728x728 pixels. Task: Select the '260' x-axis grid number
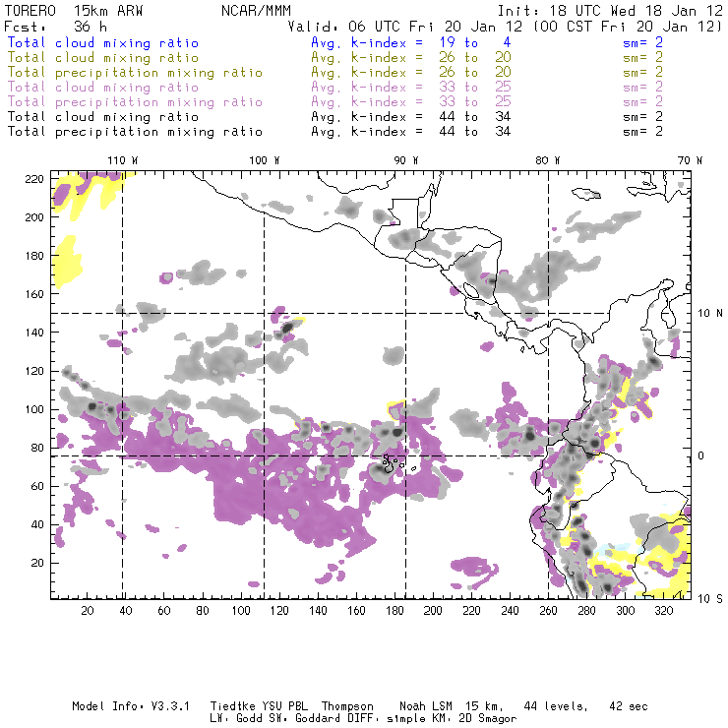tap(548, 611)
